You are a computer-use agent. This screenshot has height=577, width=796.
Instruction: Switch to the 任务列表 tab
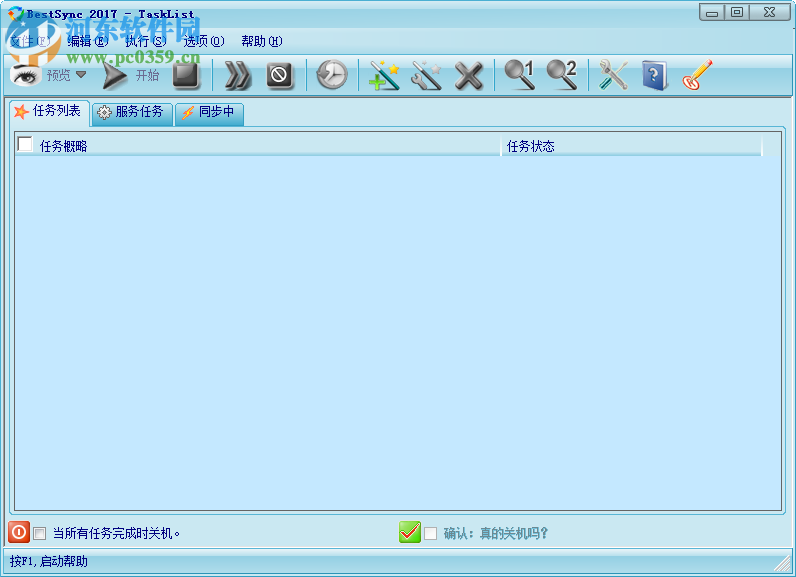click(49, 111)
